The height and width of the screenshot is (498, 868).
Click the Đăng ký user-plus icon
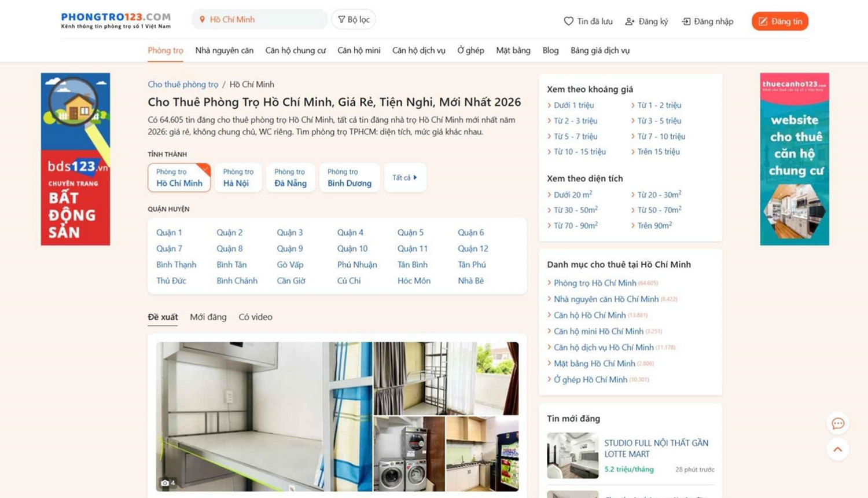coord(630,21)
